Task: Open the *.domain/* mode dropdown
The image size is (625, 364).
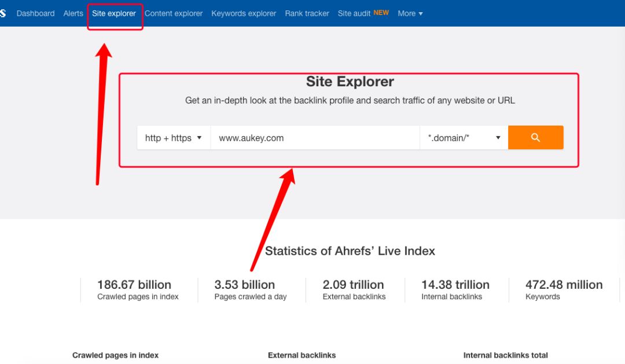Action: tap(464, 138)
